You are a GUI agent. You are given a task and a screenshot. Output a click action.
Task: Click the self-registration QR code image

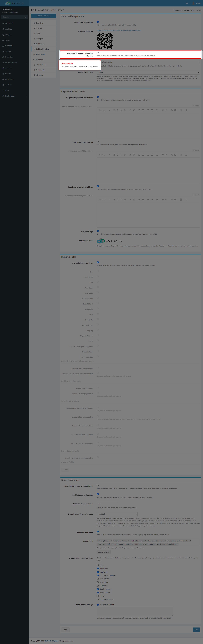(x=105, y=41)
